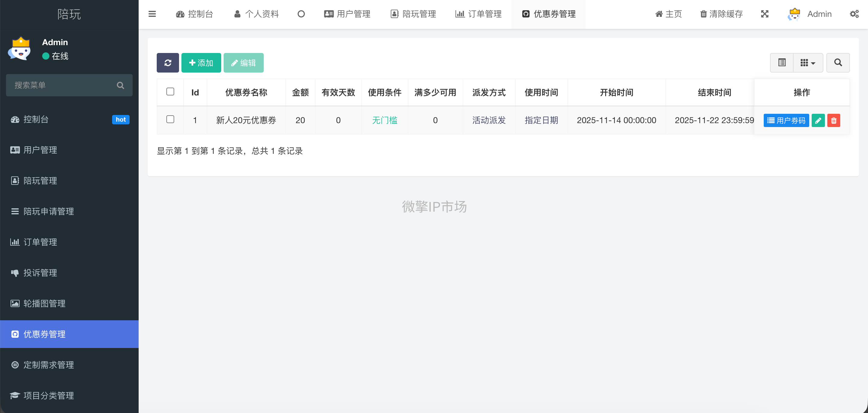Expand the 订单管理 sidebar entry
The height and width of the screenshot is (413, 868).
click(x=40, y=242)
